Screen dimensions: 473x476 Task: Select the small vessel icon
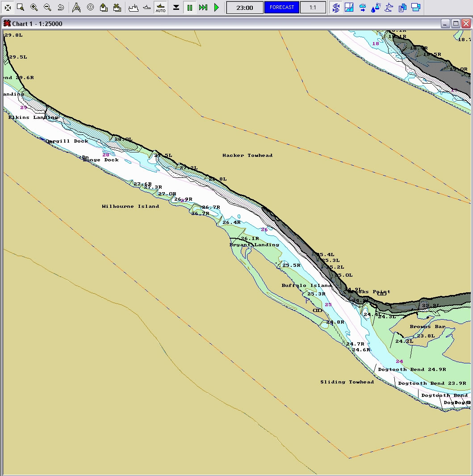pos(147,7)
